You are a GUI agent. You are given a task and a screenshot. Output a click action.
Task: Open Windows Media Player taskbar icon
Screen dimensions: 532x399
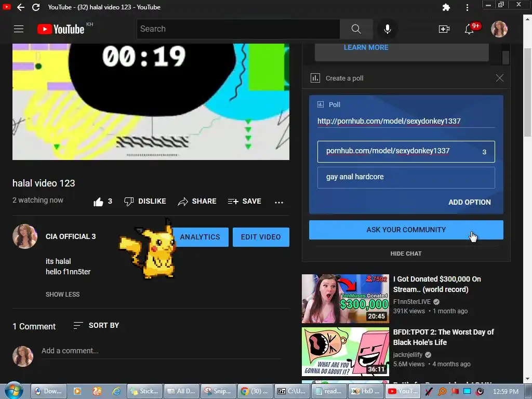point(77,391)
